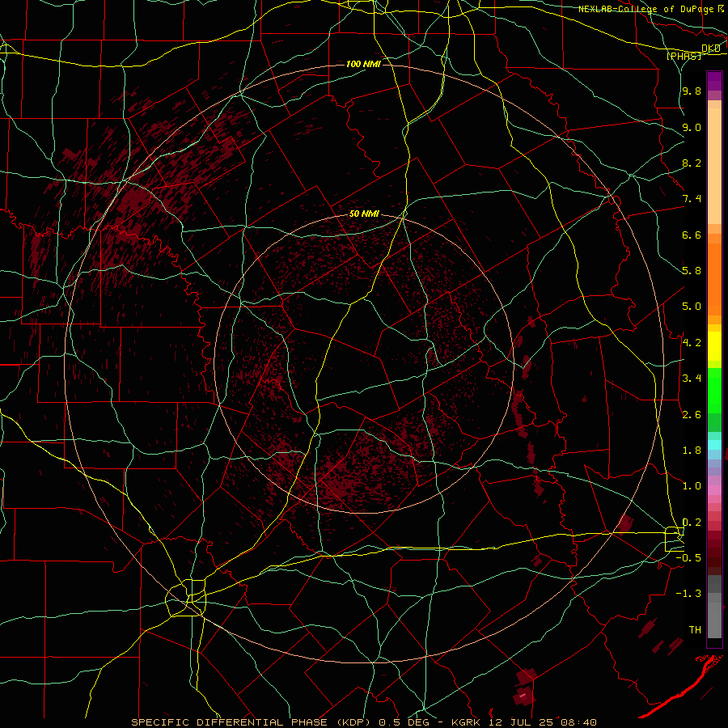Screen dimensions: 728x728
Task: Click the 5.8 color scale value
Action: point(692,271)
